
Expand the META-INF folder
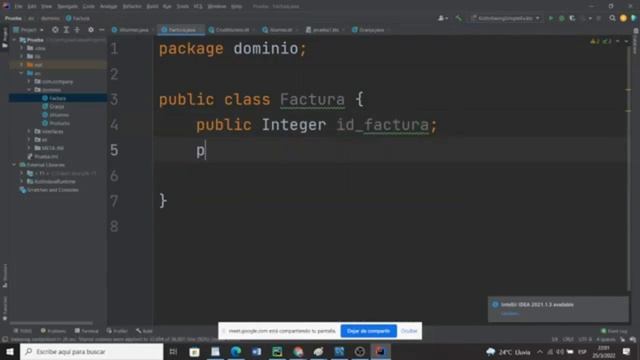pyautogui.click(x=29, y=148)
